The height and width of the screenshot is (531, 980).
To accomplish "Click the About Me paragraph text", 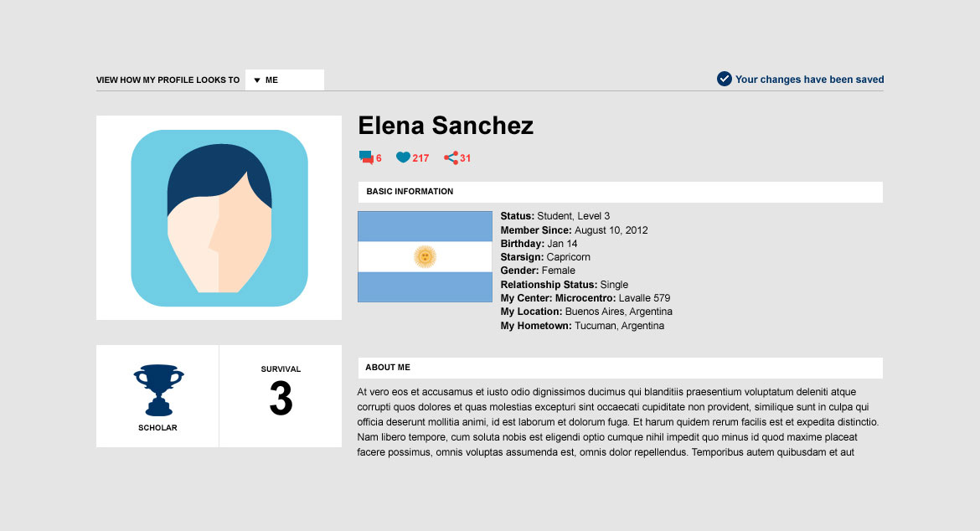I will coord(606,422).
